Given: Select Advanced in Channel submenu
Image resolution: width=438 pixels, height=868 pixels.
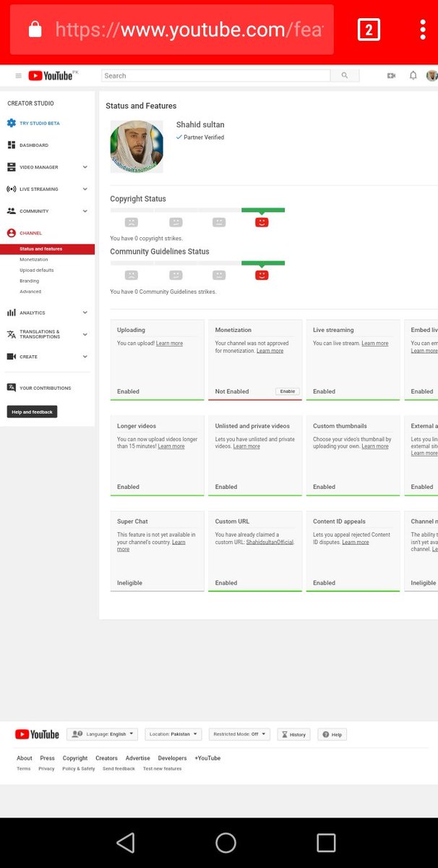Looking at the screenshot, I should tap(30, 292).
